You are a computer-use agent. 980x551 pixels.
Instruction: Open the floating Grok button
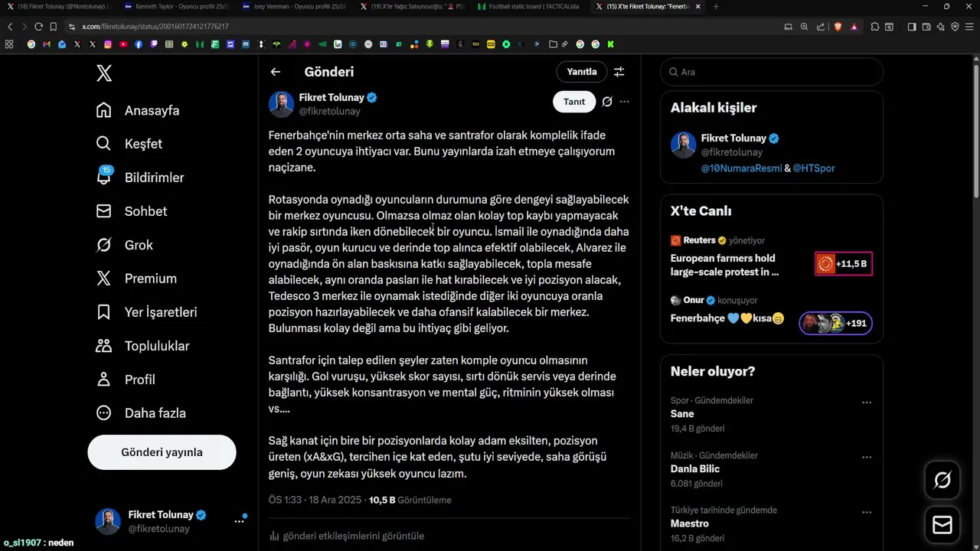(x=942, y=480)
